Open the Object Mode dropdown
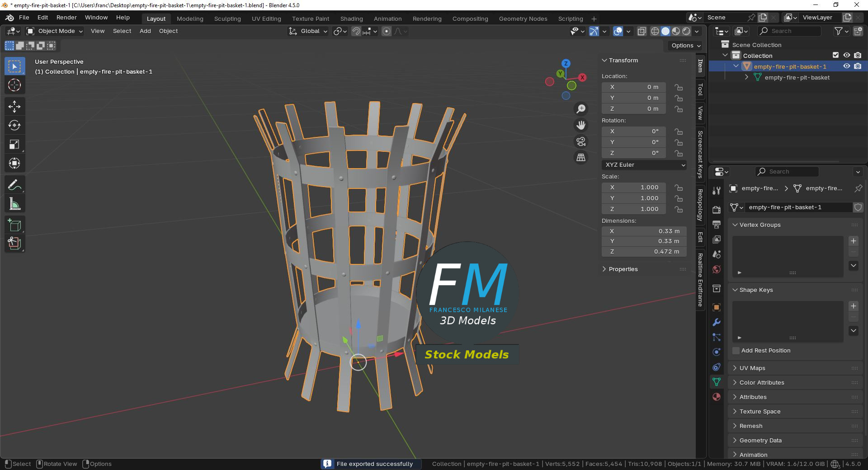 point(55,31)
